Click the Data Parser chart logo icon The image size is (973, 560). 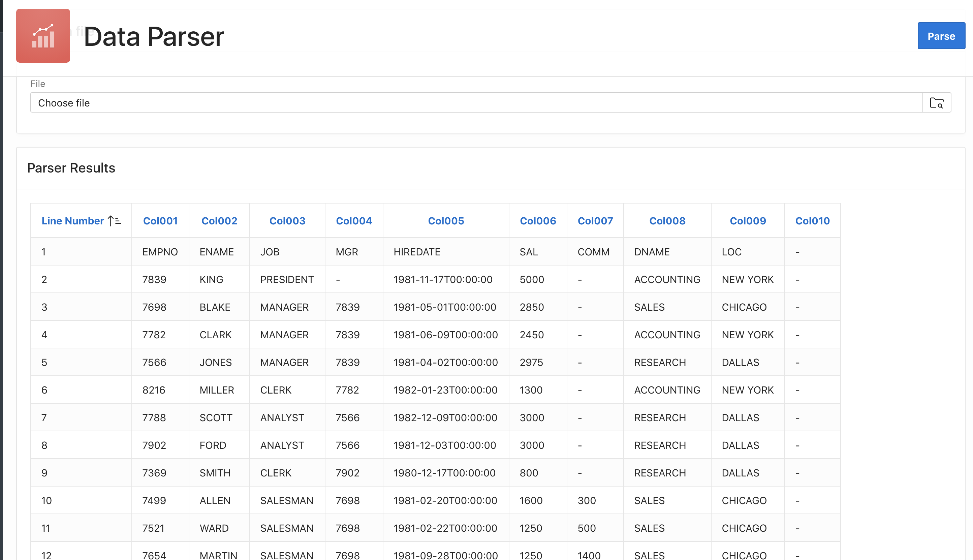tap(43, 36)
